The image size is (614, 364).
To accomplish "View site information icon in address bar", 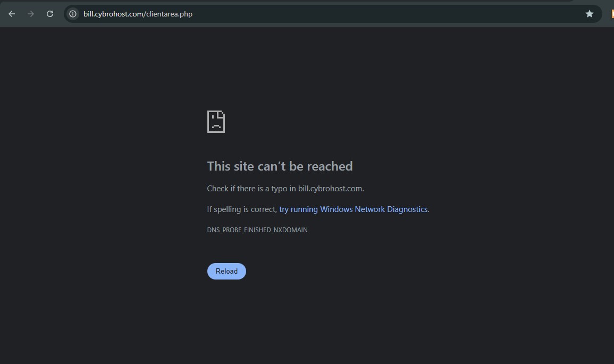I will pyautogui.click(x=73, y=14).
